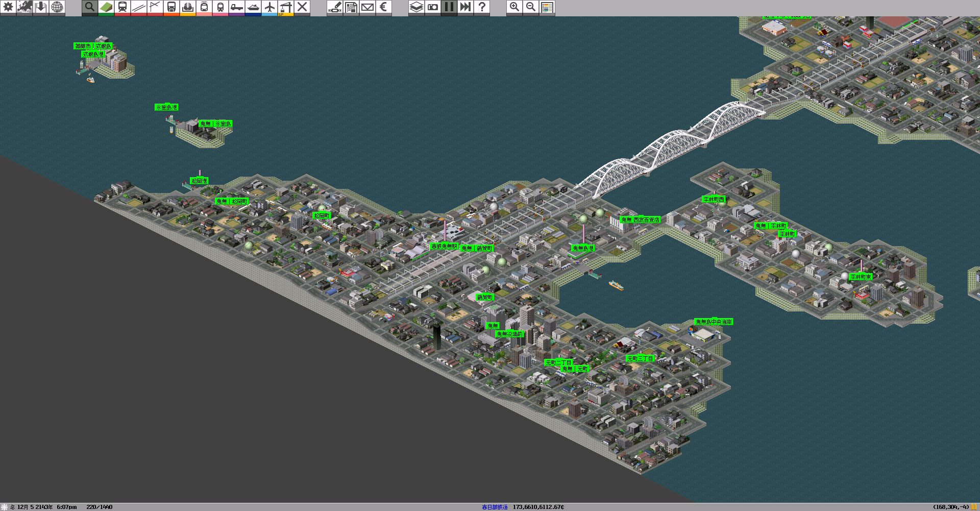Viewport: 980px width, 511px height.
Task: Open the orange-underlined bus-front vehicle tools
Action: point(171,8)
